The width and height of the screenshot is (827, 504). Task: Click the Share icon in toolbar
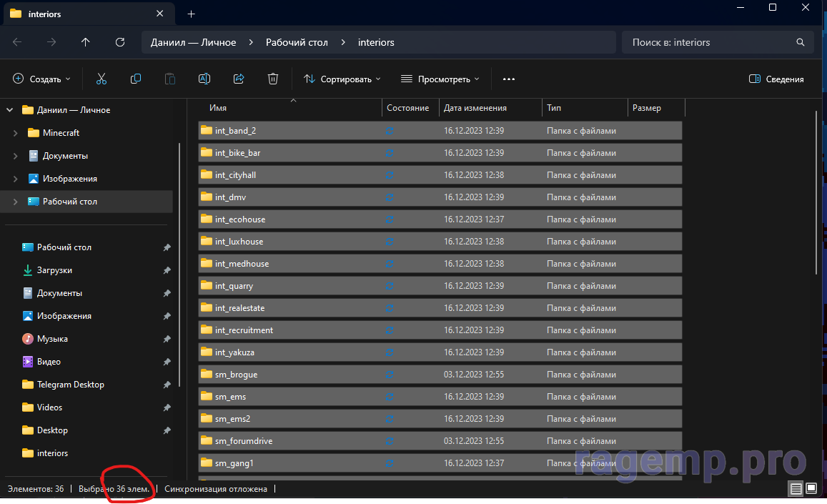point(239,79)
